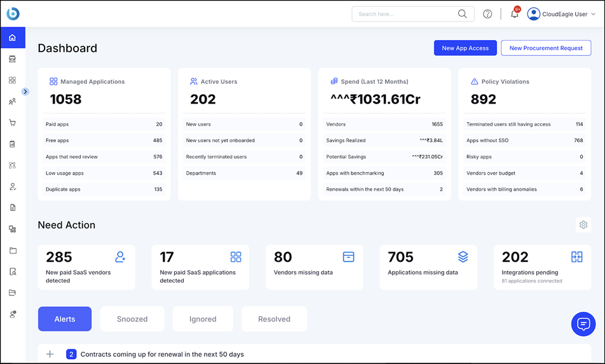The image size is (605, 364).
Task: Expand the contracts renewal alert row
Action: [50, 354]
